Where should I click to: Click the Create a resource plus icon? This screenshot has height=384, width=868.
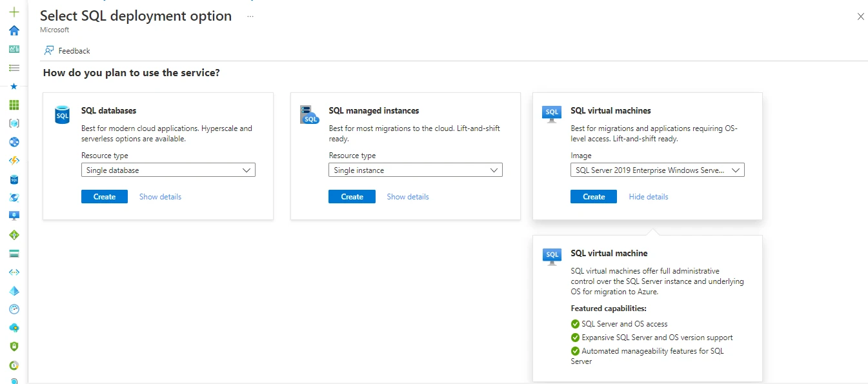click(x=14, y=12)
